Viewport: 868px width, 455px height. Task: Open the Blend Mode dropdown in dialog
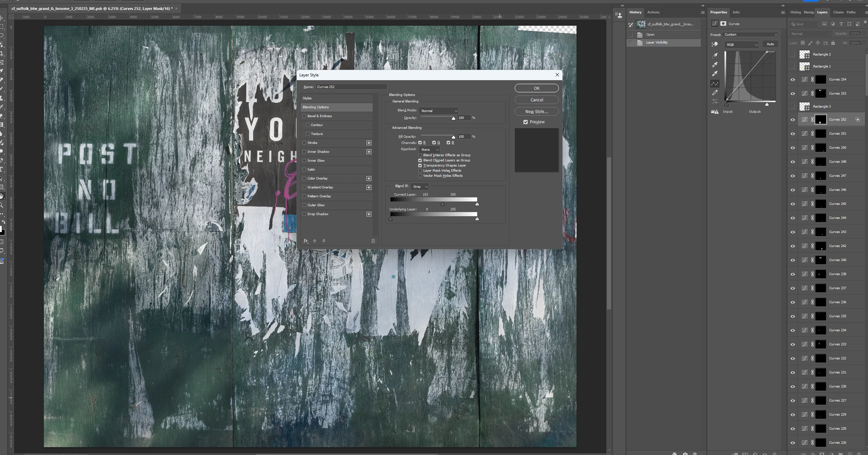438,111
